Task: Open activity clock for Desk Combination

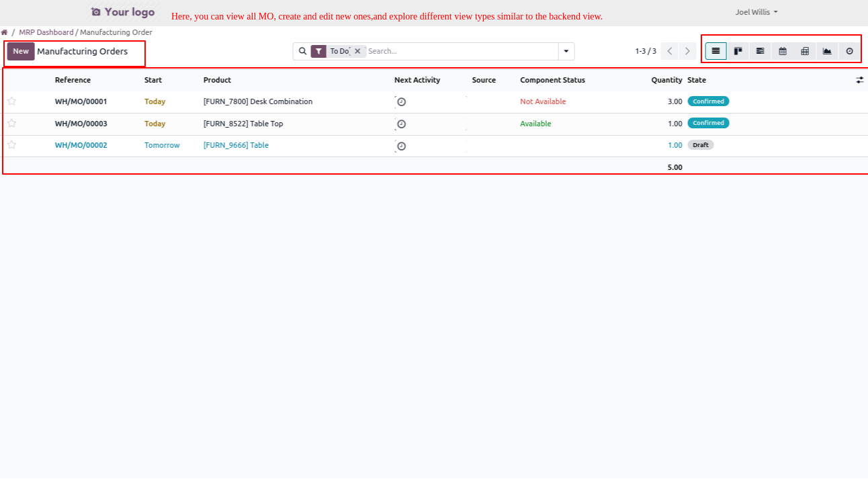Action: pyautogui.click(x=401, y=102)
